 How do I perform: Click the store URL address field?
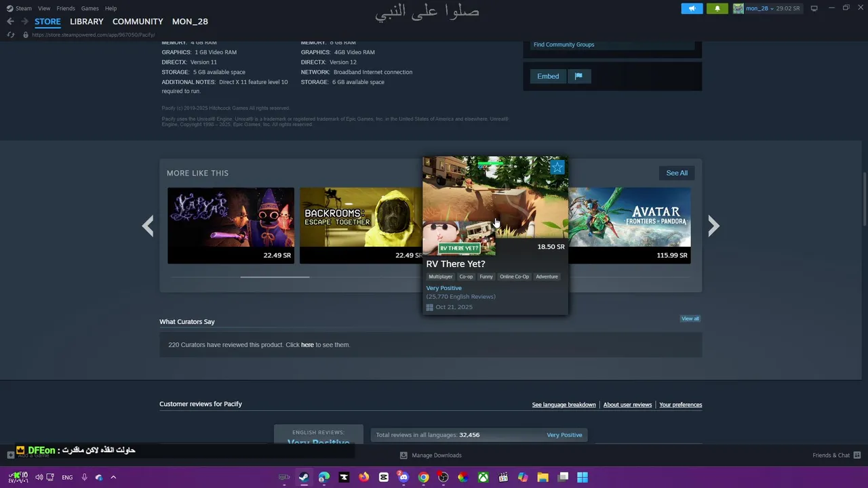(94, 35)
